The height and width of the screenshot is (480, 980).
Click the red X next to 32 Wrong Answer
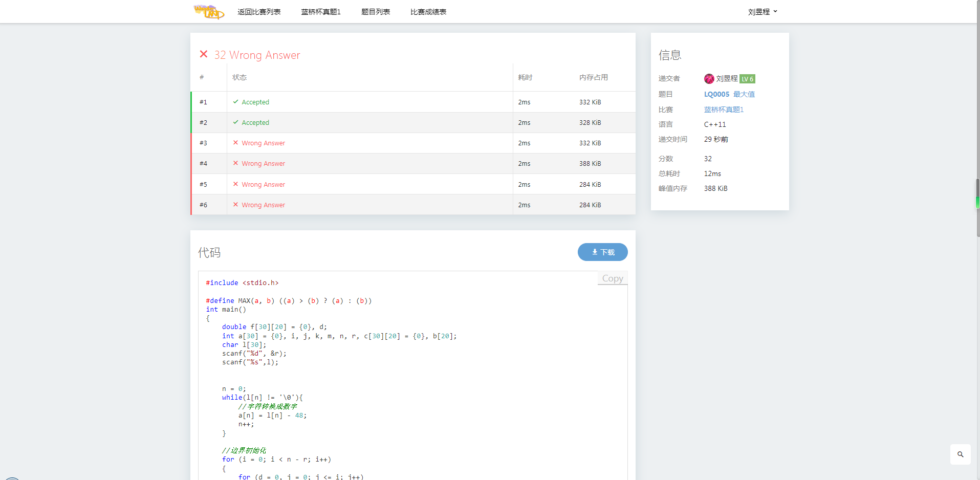tap(204, 54)
